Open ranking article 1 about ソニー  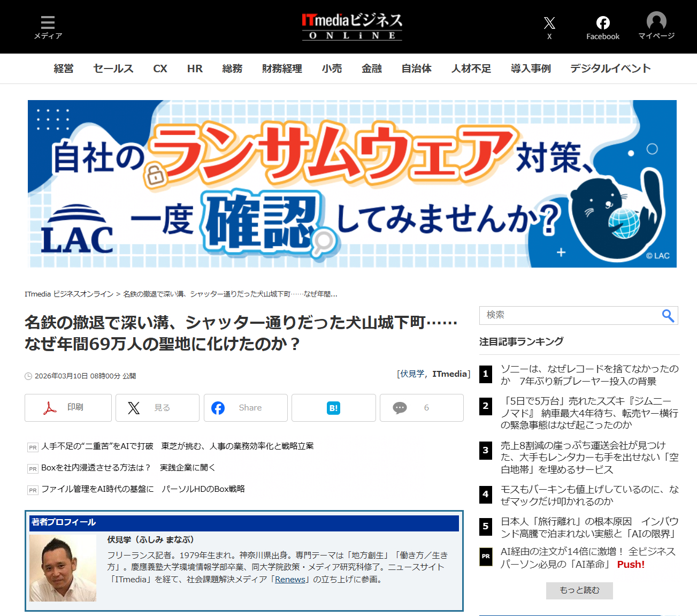[x=589, y=375]
